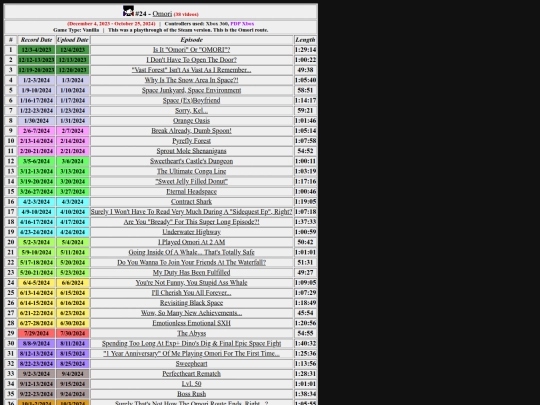540x405 pixels.
Task: Click the '(38 videos)' count text
Action: (186, 14)
